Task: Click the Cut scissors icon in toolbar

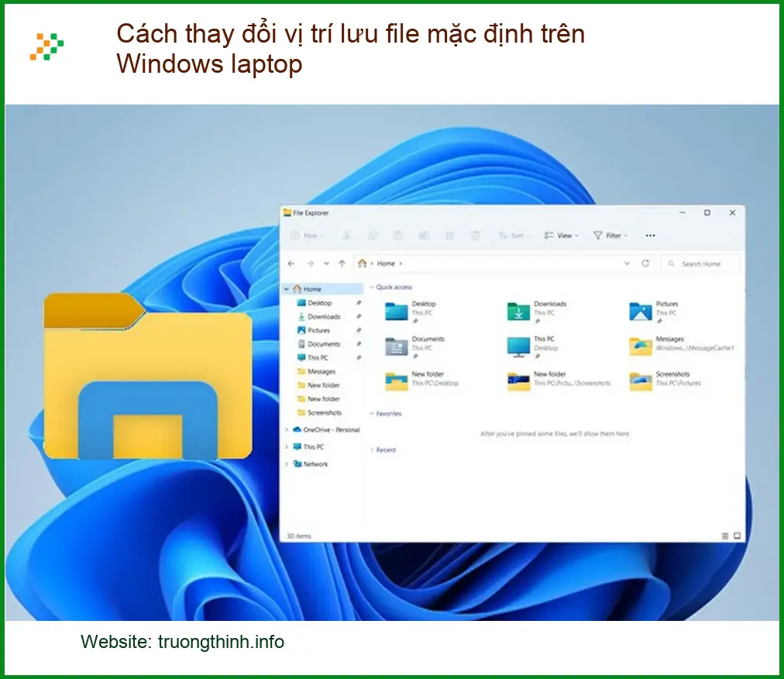Action: (x=346, y=235)
